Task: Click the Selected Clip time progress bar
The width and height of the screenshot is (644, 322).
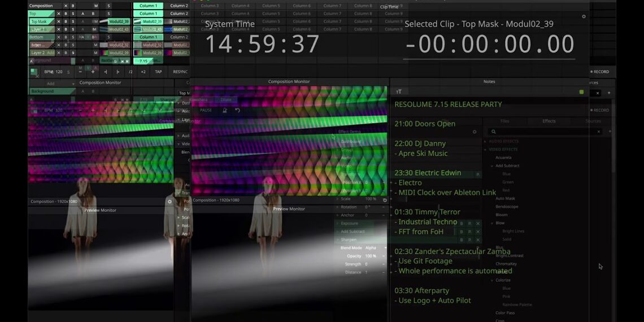Action: pyautogui.click(x=489, y=59)
